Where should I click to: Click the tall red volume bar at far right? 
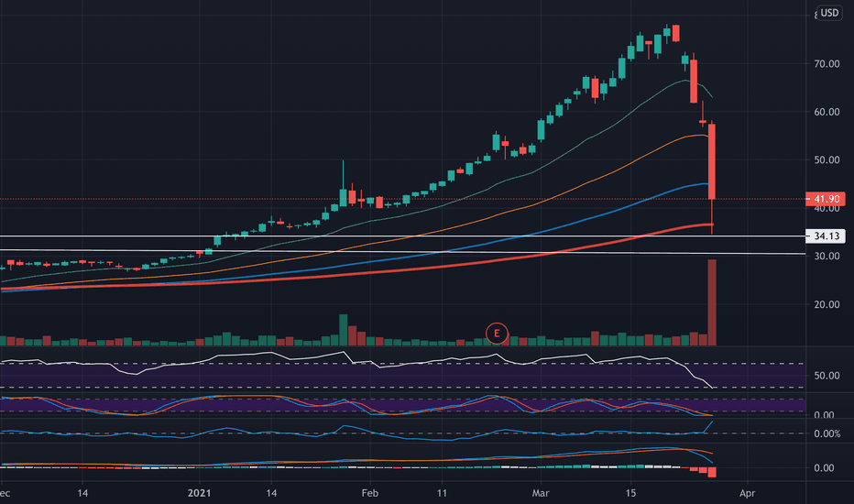pyautogui.click(x=712, y=302)
